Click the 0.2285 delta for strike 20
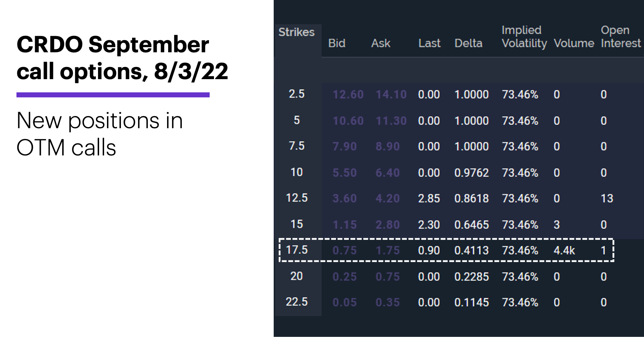 click(472, 276)
